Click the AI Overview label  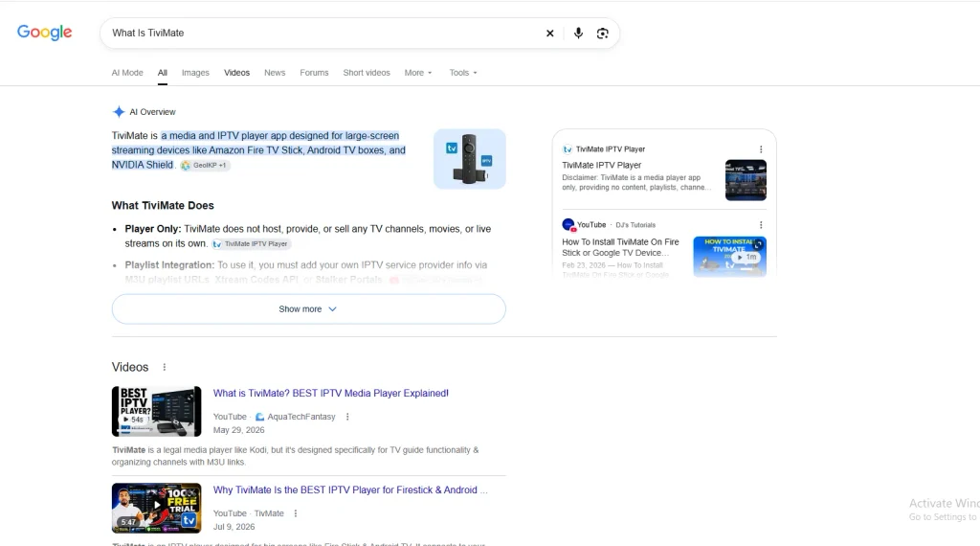pyautogui.click(x=152, y=112)
